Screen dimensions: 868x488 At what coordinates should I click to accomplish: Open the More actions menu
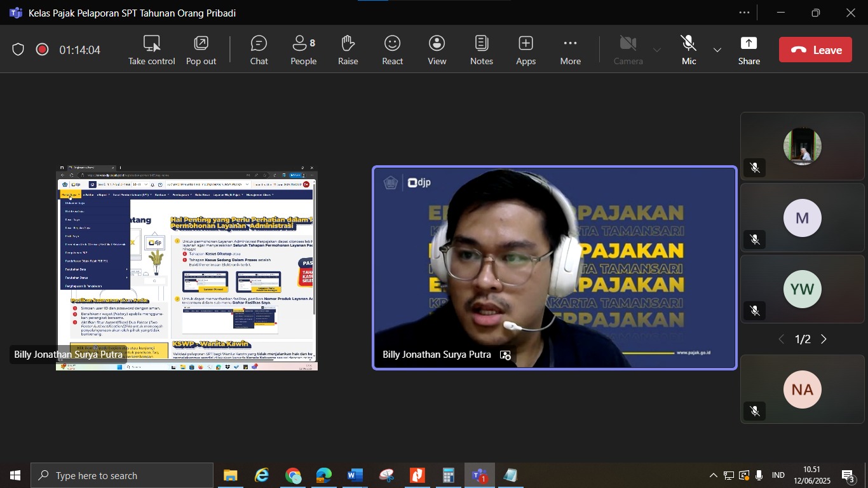tap(570, 50)
